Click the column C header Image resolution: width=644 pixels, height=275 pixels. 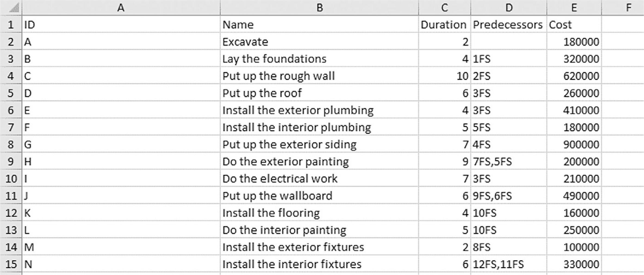444,8
